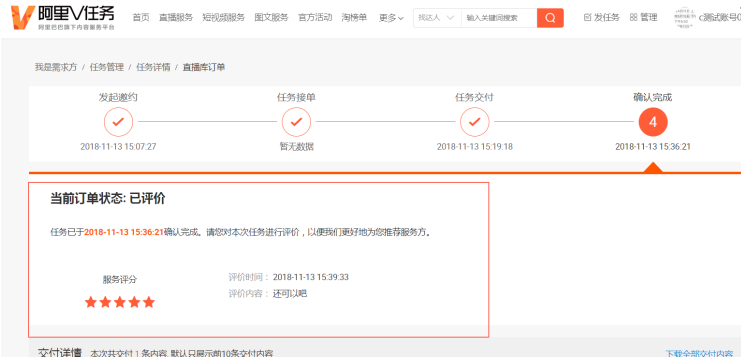Image resolution: width=741 pixels, height=362 pixels.
Task: Go to 首页 home page
Action: [141, 17]
